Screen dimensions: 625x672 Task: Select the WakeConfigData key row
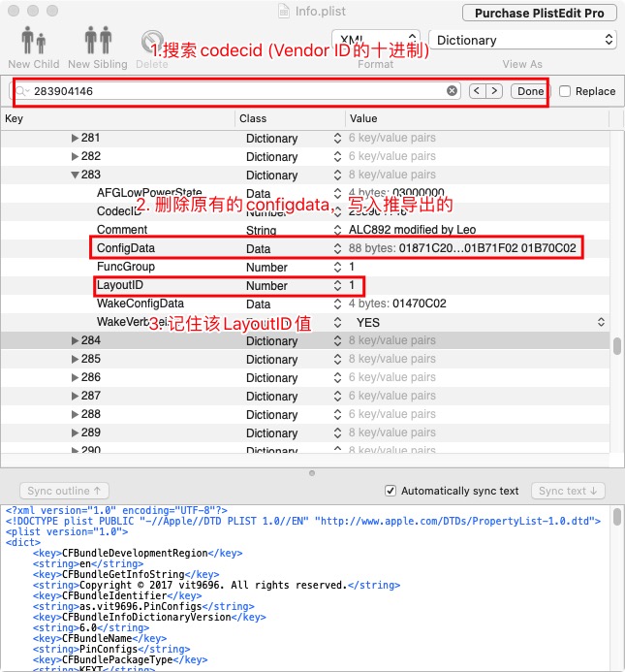(x=141, y=304)
